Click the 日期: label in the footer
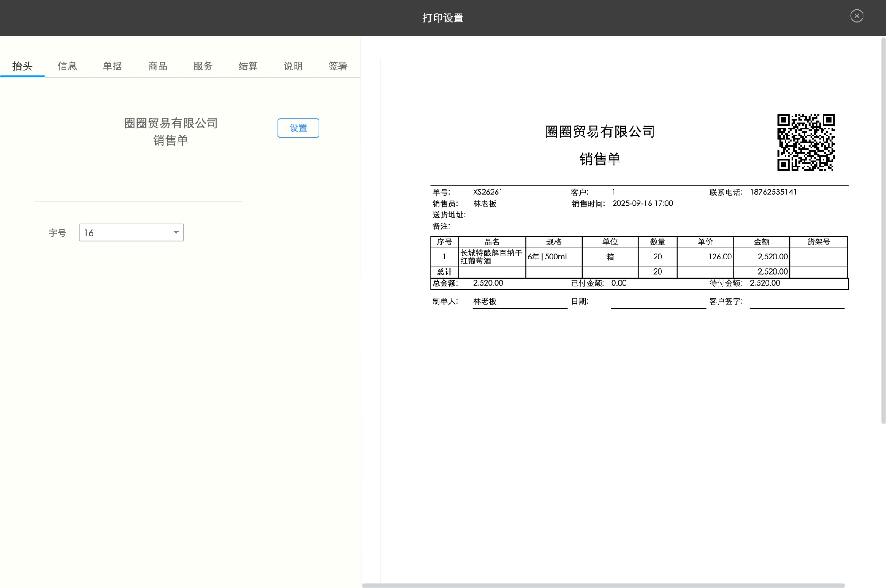This screenshot has height=588, width=886. coord(579,302)
